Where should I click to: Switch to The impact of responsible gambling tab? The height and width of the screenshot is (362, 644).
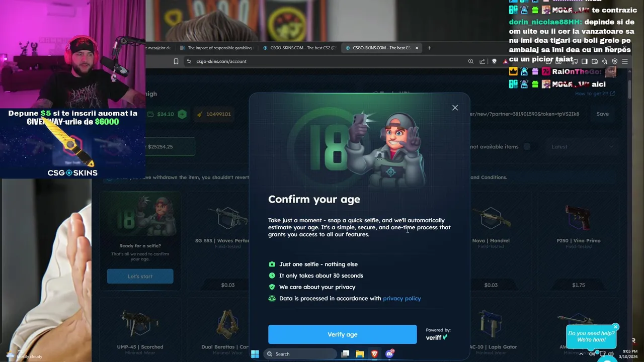pos(216,48)
